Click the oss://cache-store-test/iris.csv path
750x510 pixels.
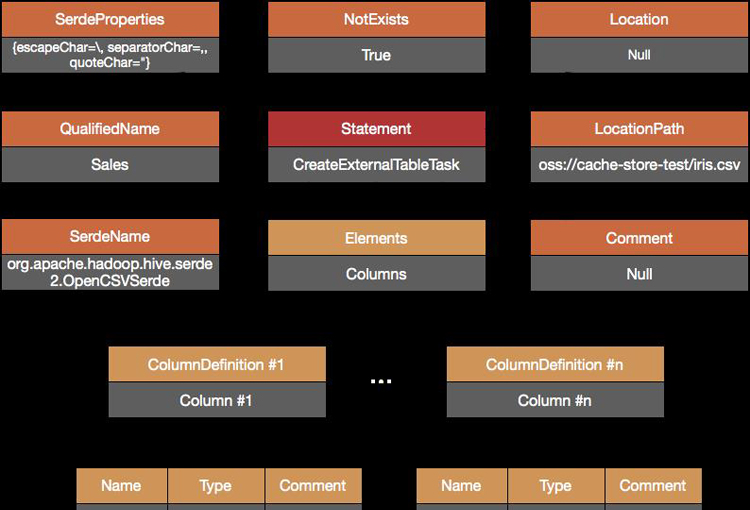click(638, 164)
